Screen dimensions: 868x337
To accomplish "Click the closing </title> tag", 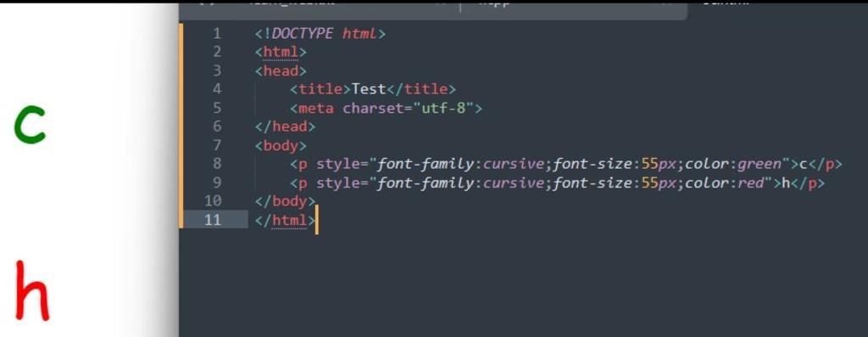I will 420,89.
